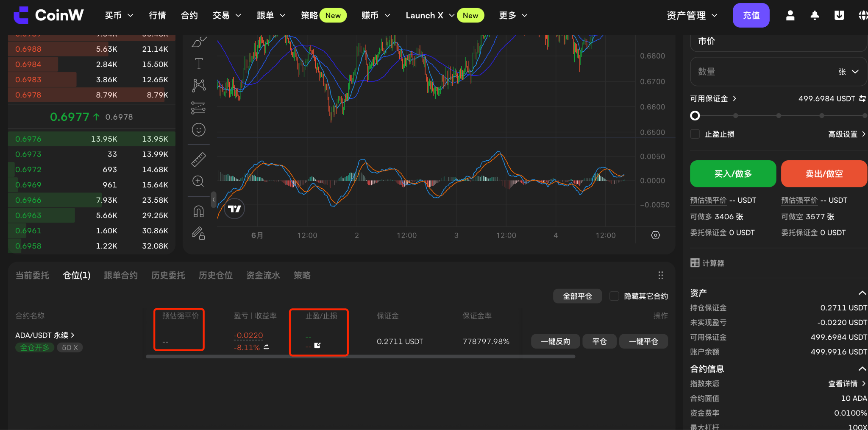The height and width of the screenshot is (430, 868).
Task: Collapse the 合约信息 section
Action: click(x=862, y=369)
